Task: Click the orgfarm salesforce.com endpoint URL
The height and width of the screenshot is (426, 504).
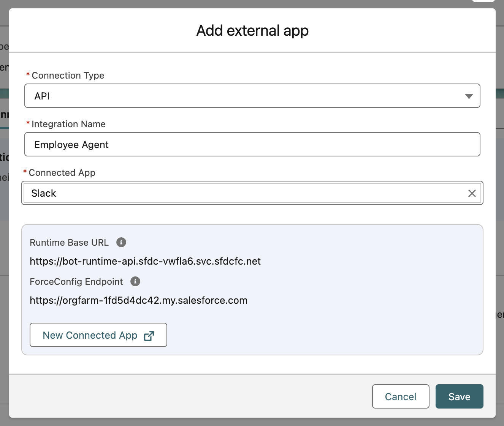Action: point(138,300)
